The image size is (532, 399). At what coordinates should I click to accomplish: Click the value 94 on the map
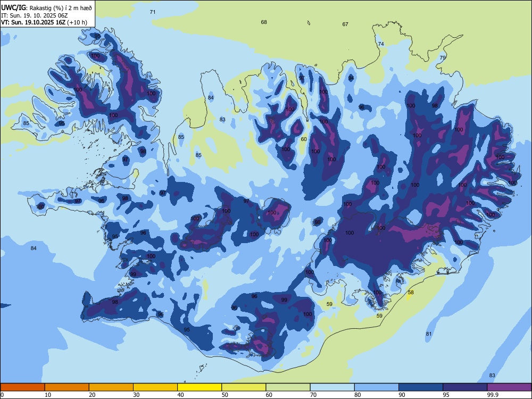point(351,78)
